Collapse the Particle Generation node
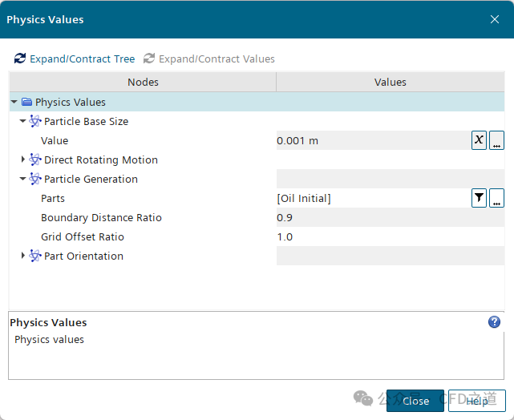 click(23, 180)
